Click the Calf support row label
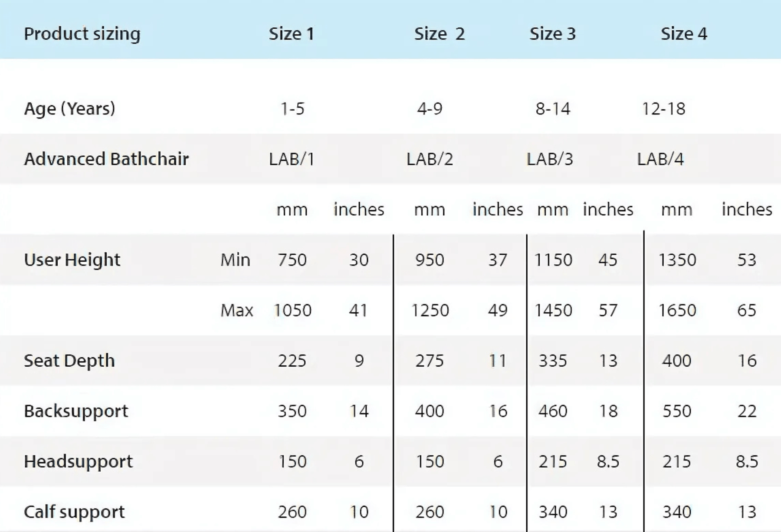Screen dimensions: 781x532 point(74,512)
